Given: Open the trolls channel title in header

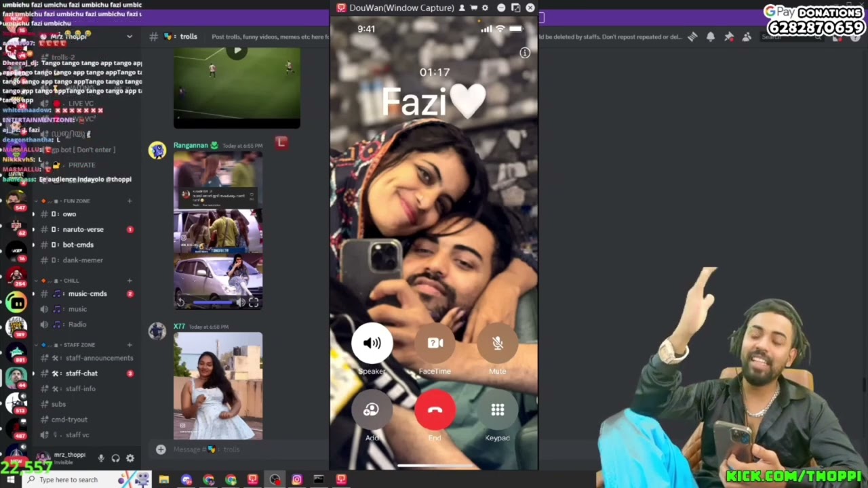Looking at the screenshot, I should pyautogui.click(x=188, y=37).
